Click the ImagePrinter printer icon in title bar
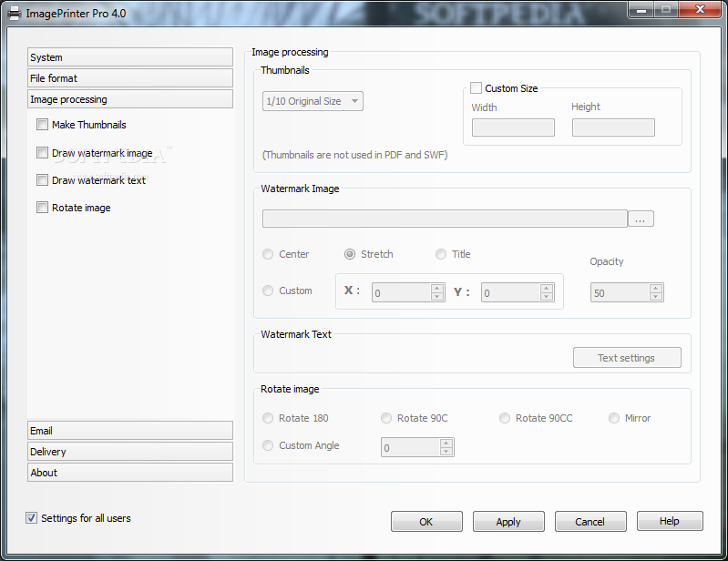The width and height of the screenshot is (728, 561). tap(15, 14)
